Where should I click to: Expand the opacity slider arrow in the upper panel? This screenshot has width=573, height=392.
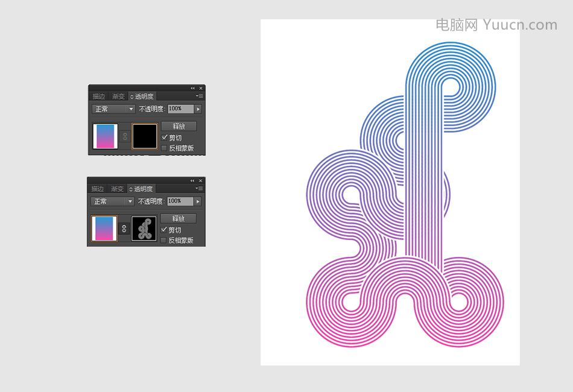click(x=198, y=109)
